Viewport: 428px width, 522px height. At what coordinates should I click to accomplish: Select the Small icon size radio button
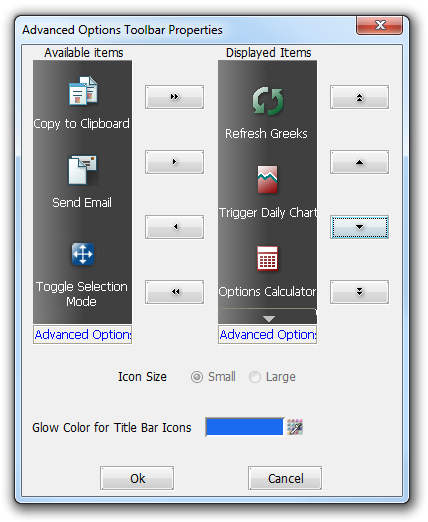pyautogui.click(x=197, y=377)
